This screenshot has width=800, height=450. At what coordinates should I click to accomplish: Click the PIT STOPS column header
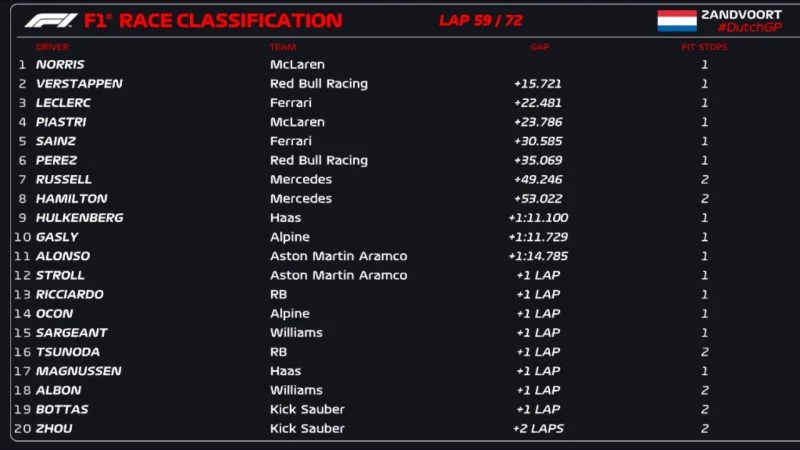(704, 47)
